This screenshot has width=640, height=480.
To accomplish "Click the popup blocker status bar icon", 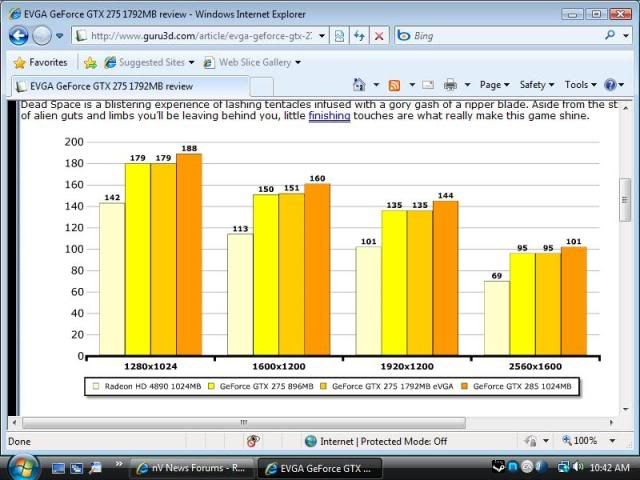I will point(253,441).
